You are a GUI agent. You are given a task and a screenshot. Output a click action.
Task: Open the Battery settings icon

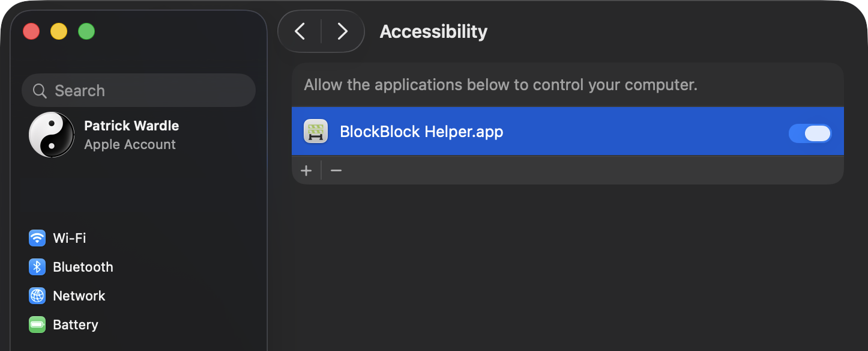coord(37,325)
